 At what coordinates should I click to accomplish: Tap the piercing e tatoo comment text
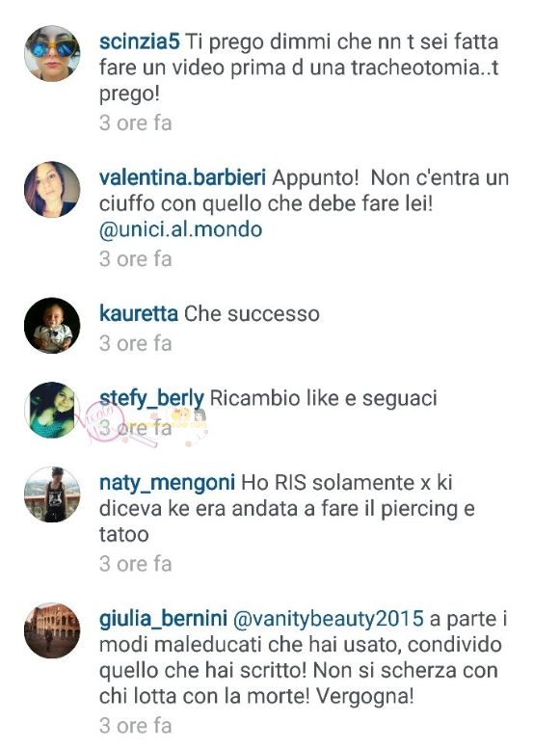(287, 509)
